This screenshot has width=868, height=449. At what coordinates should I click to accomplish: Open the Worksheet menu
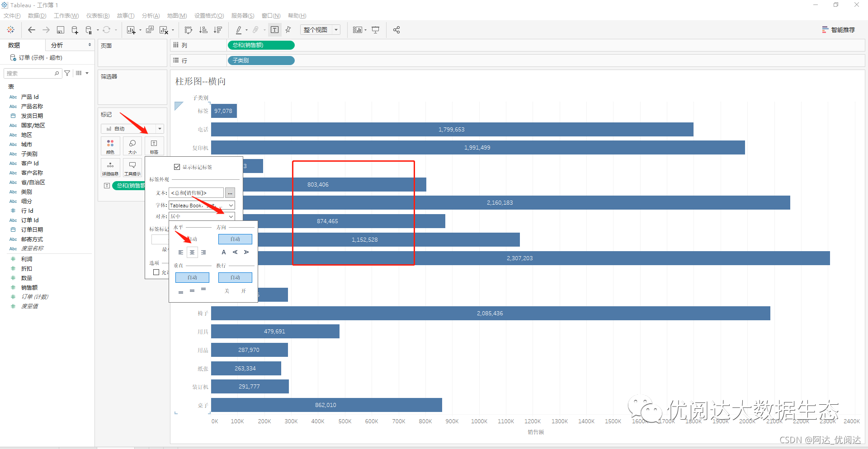click(x=66, y=16)
